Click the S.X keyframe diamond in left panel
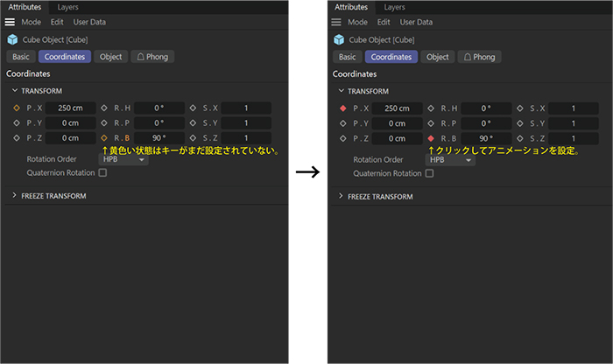The height and width of the screenshot is (364, 613). (x=193, y=108)
